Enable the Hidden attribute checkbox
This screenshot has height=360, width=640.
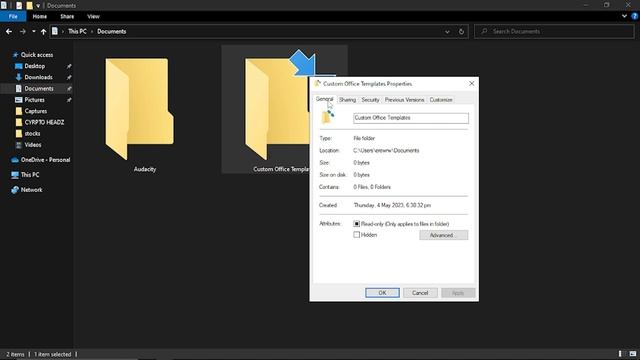point(356,235)
